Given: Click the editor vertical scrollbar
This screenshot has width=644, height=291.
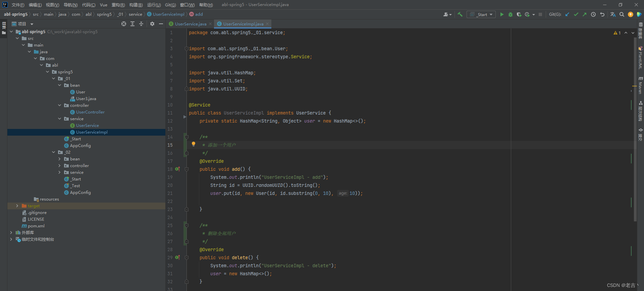Looking at the screenshot, I should pos(635,129).
